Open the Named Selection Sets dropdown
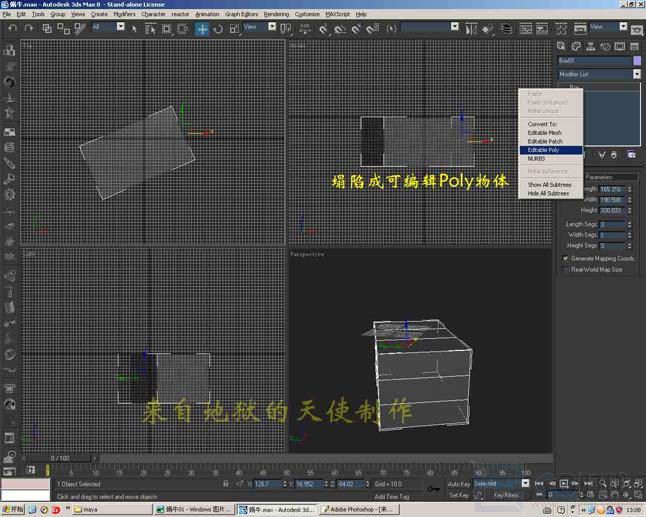Screen dimensions: 646x517 point(454,27)
